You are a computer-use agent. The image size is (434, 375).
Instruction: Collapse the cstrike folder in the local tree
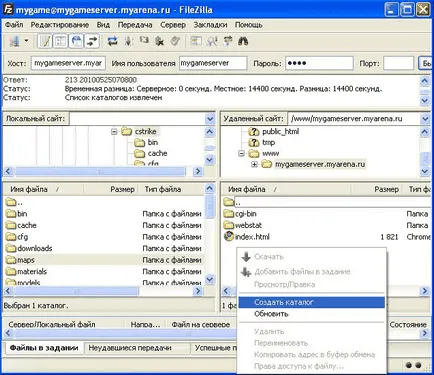tap(114, 132)
